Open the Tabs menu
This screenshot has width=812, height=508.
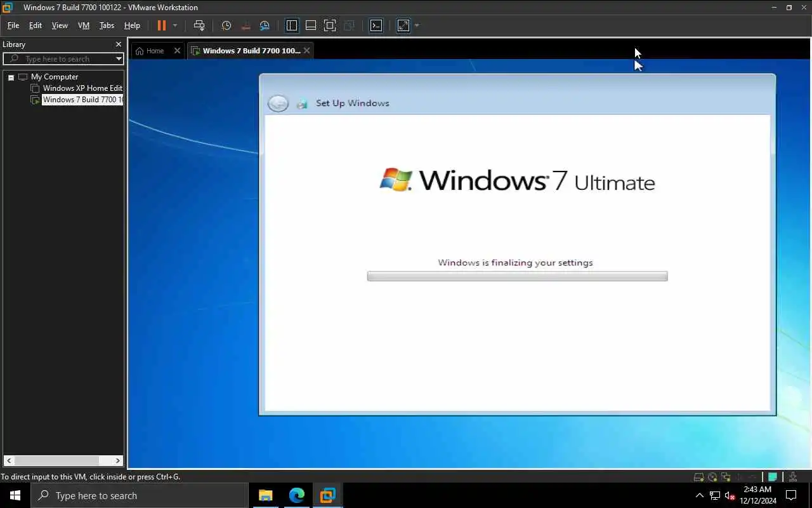(x=107, y=25)
